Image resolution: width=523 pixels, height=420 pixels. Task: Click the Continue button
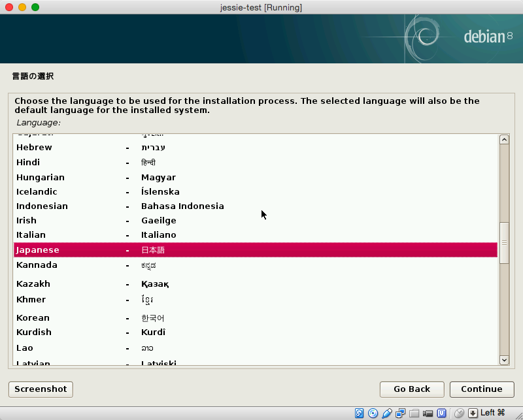pos(482,389)
